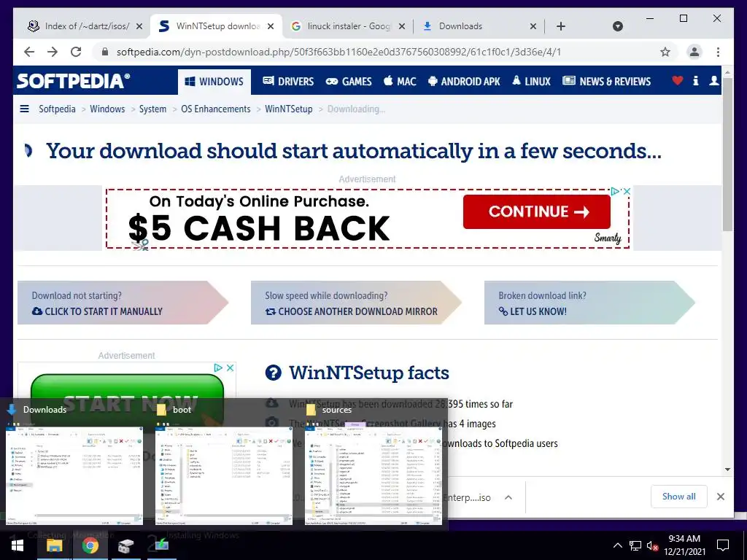Close the Index of /~dartz/isos/ tab
Image resolution: width=747 pixels, height=560 pixels.
[x=139, y=26]
